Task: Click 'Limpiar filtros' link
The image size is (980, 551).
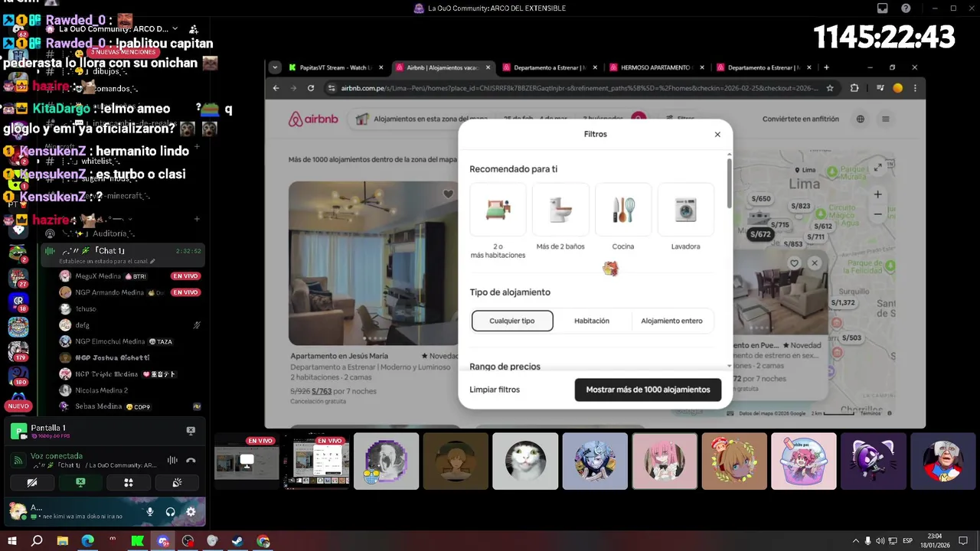Action: (x=495, y=390)
